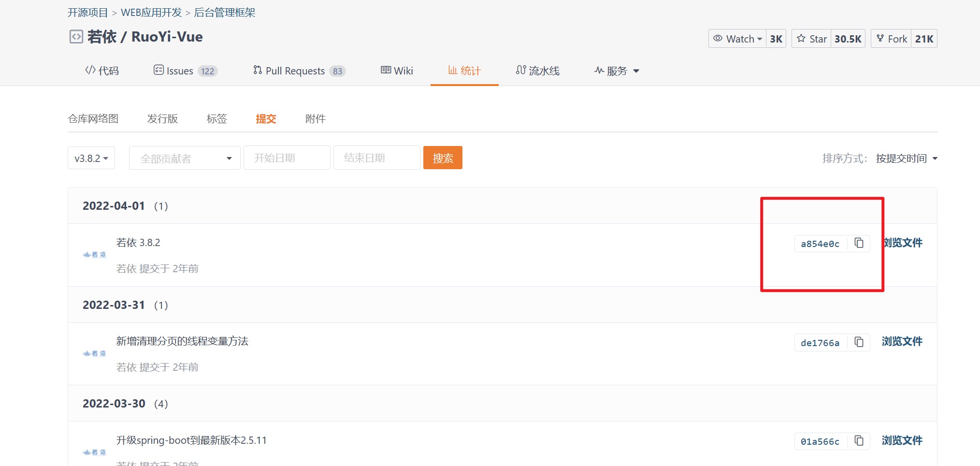Click the 30.5K stars count
The image size is (980, 466).
pyautogui.click(x=848, y=39)
